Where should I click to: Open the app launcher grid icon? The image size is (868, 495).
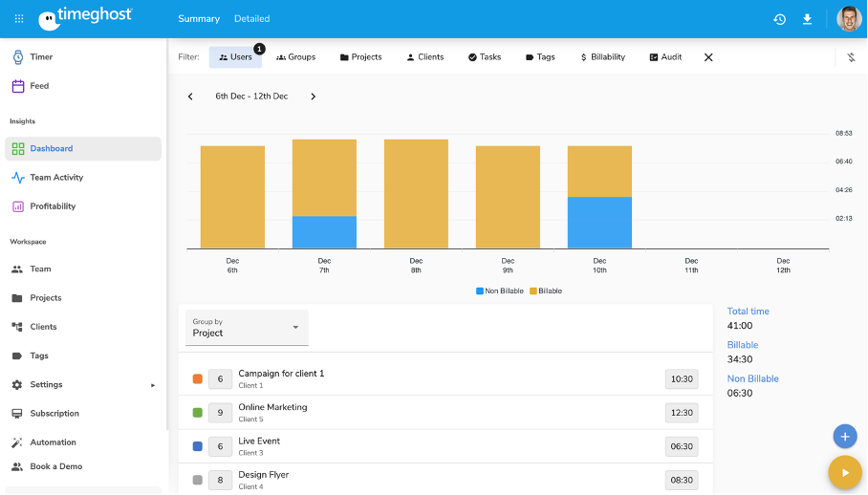coord(19,18)
